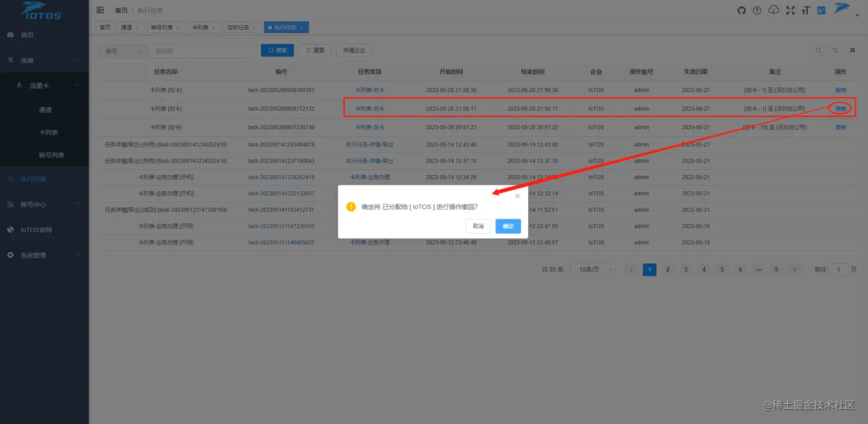Expand the 系统管理 sidebar menu
This screenshot has height=424, width=868.
pyautogui.click(x=44, y=255)
